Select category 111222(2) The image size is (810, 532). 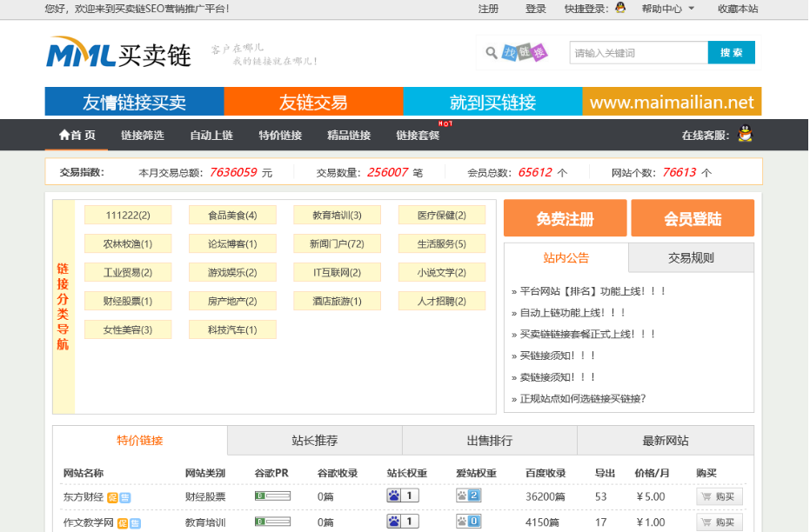pyautogui.click(x=128, y=216)
